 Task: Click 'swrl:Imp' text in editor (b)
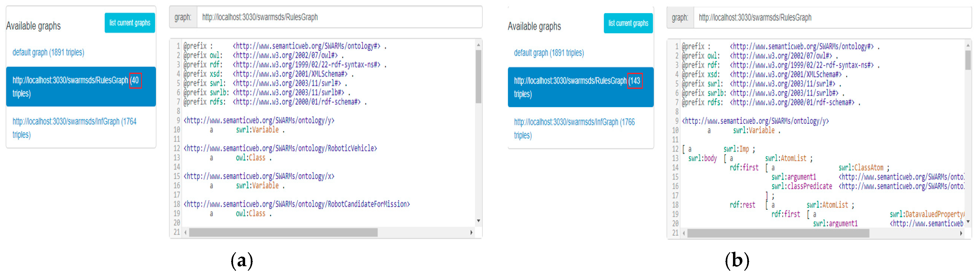(x=736, y=149)
